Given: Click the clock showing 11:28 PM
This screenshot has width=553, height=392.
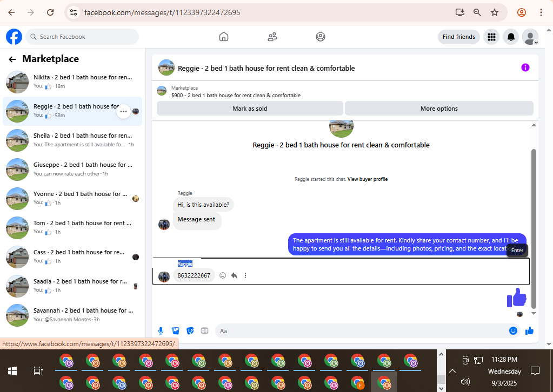Looking at the screenshot, I should click(504, 360).
